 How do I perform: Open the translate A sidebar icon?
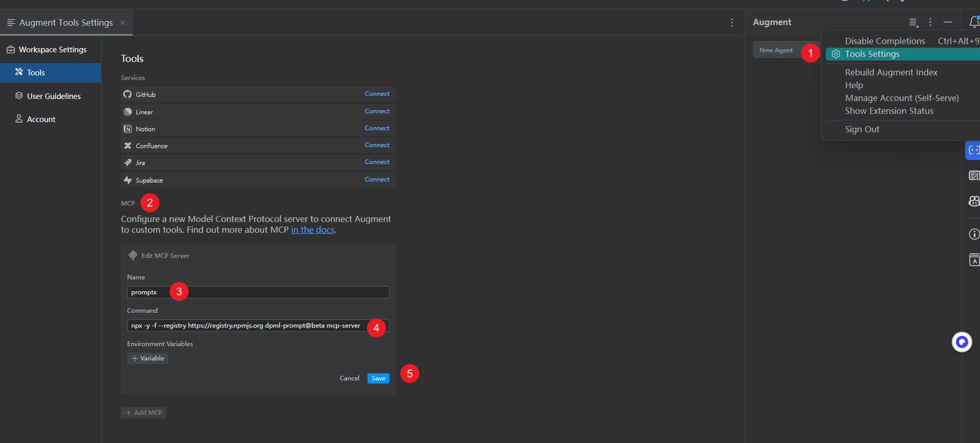coord(974,260)
